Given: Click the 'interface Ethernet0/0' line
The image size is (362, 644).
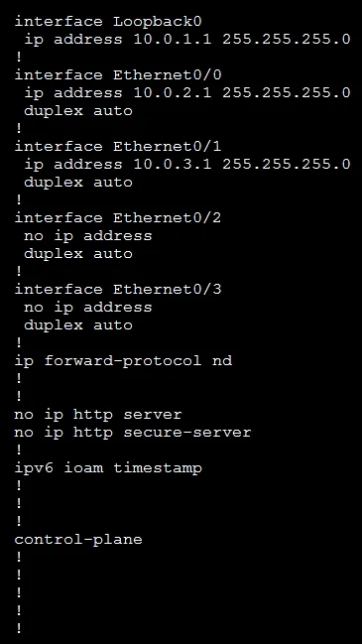Looking at the screenshot, I should pos(118,74).
